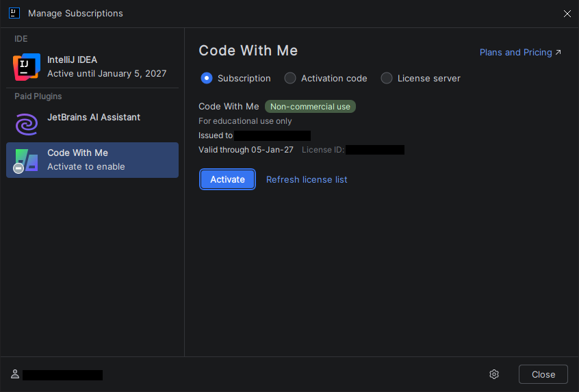The width and height of the screenshot is (579, 392).
Task: Select JetBrains AI Assistant in Paid Plugins
Action: pos(94,118)
